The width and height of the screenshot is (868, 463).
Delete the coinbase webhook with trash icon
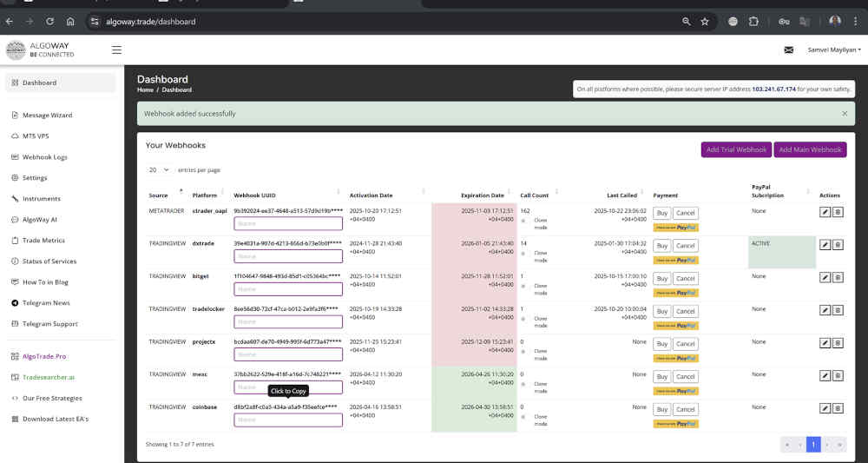tap(838, 408)
